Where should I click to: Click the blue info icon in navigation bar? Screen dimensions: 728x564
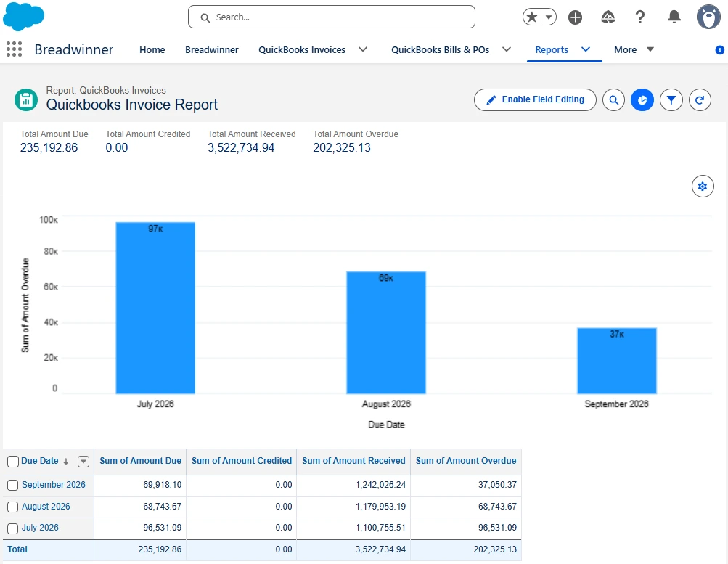tap(719, 49)
